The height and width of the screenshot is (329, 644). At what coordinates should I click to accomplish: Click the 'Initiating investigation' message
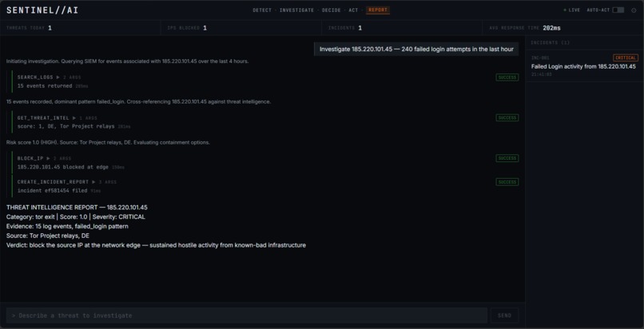(127, 61)
